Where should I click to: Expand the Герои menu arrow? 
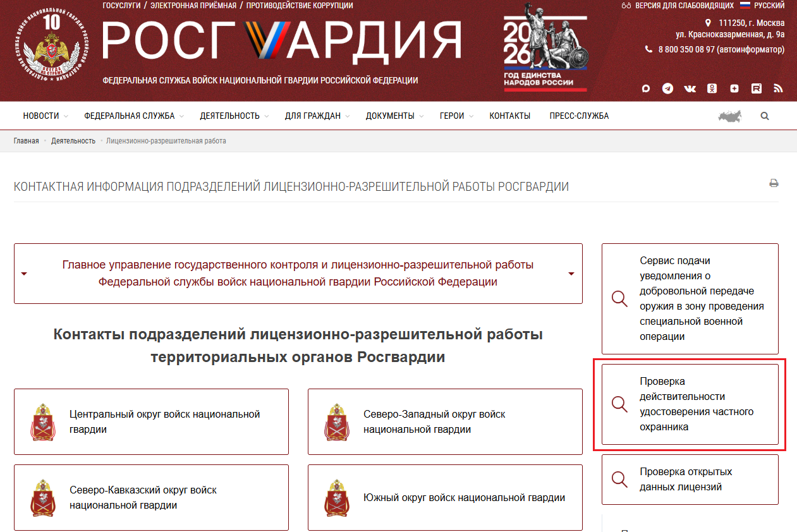(x=471, y=116)
